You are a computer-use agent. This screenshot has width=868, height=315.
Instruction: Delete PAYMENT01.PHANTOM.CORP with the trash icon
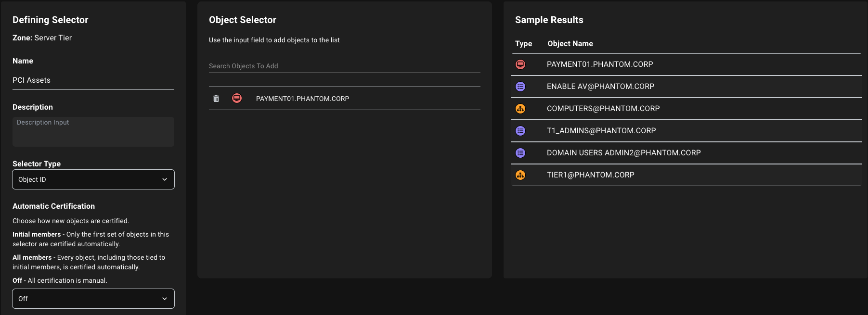click(216, 99)
